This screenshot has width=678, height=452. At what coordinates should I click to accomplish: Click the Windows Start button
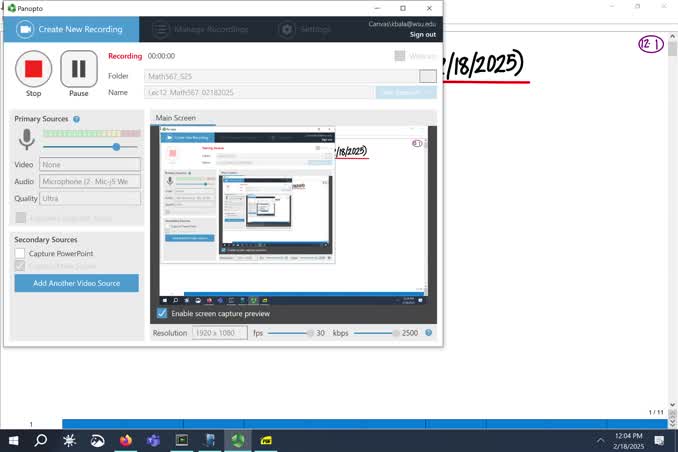[x=13, y=440]
